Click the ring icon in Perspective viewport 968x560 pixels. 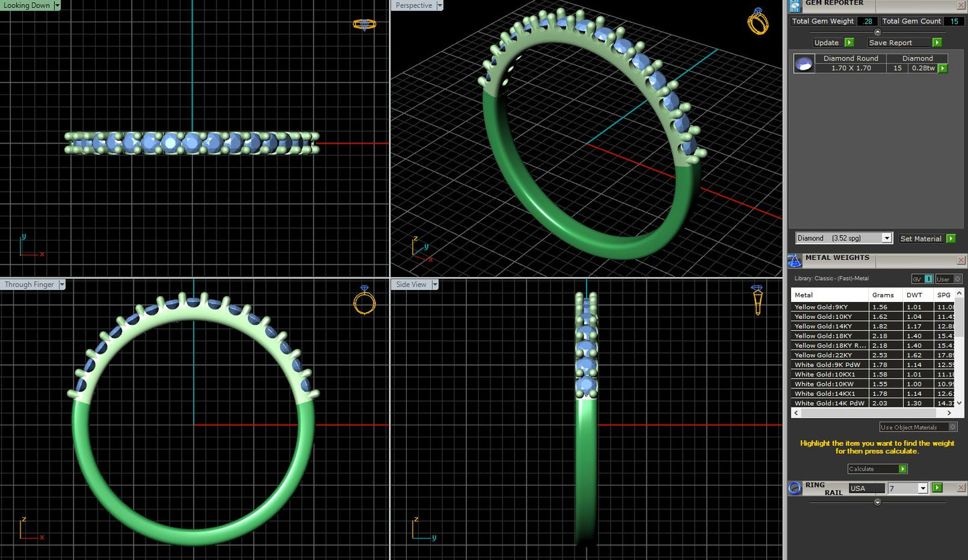758,21
